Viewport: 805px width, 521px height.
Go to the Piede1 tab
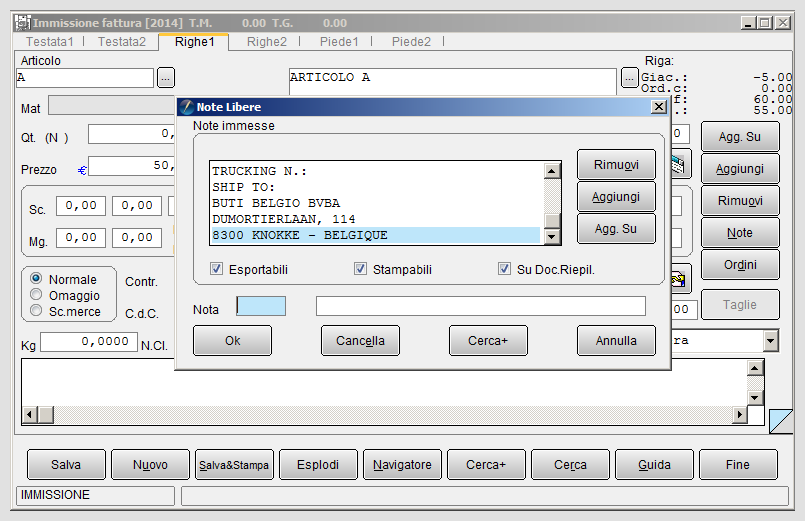click(x=339, y=42)
